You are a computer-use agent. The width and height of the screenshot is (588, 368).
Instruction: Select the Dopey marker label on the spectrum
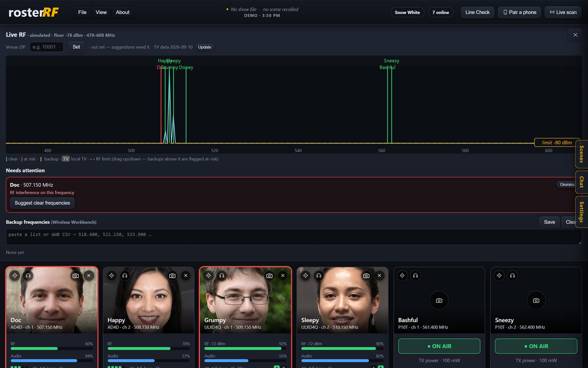[x=186, y=67]
